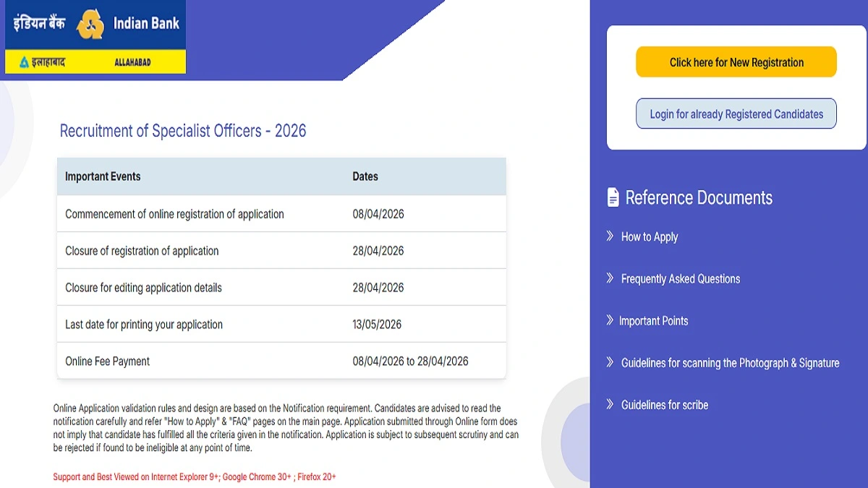868x488 pixels.
Task: Open the Guidelines for scribe page
Action: [x=665, y=404]
